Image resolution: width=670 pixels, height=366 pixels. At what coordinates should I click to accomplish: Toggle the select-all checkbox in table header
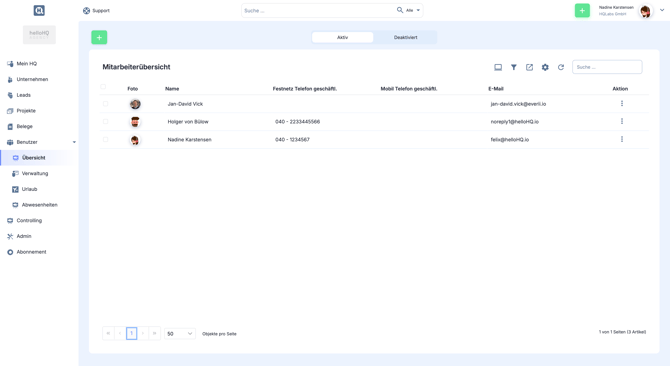pos(103,87)
